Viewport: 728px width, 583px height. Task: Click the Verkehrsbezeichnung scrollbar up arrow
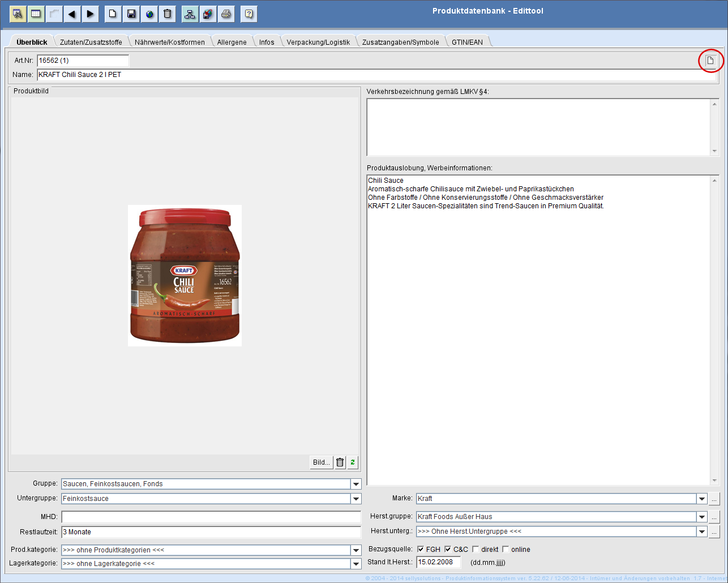(714, 104)
